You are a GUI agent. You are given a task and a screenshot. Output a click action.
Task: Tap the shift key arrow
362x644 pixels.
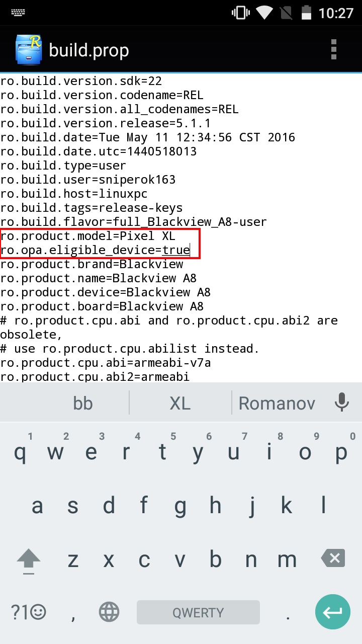tap(29, 559)
